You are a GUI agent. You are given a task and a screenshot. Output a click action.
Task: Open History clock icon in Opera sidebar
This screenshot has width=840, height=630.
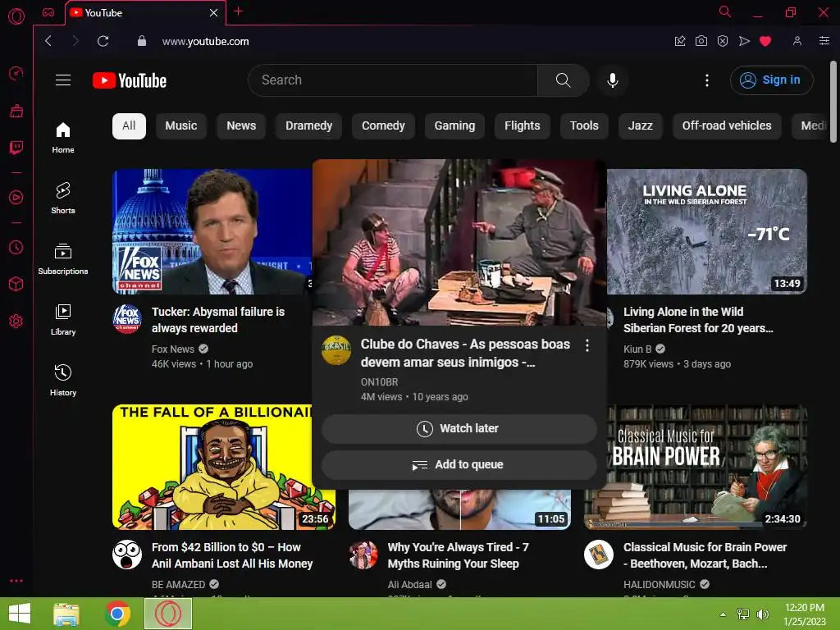[16, 248]
